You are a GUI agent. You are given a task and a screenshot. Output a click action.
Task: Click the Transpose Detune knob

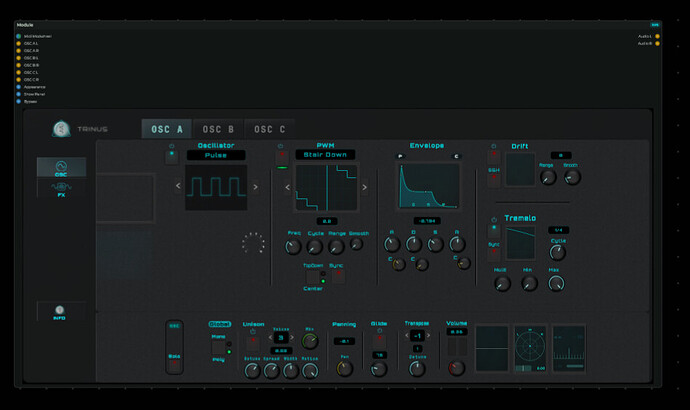[x=417, y=369]
